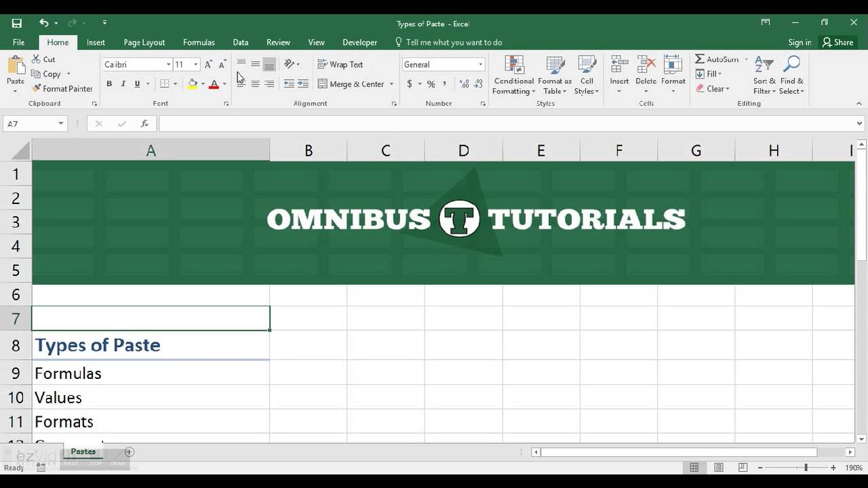Open Find & Select menu
Image resolution: width=868 pixels, height=488 pixels.
pyautogui.click(x=791, y=75)
